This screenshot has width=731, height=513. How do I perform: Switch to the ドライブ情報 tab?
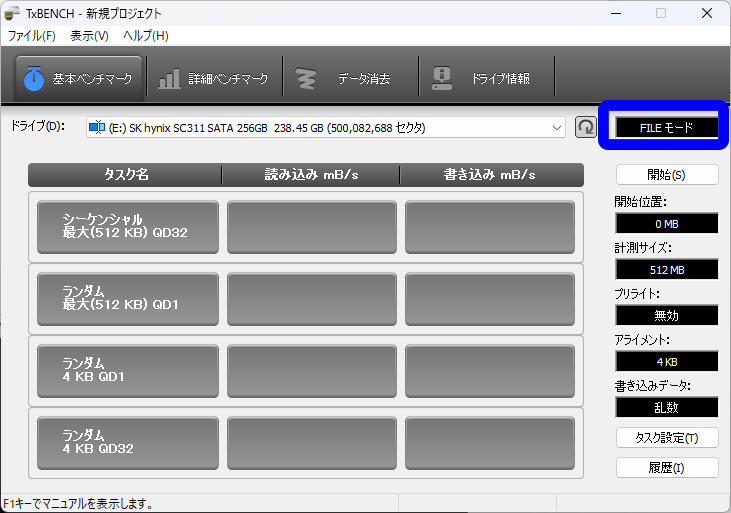pos(486,78)
